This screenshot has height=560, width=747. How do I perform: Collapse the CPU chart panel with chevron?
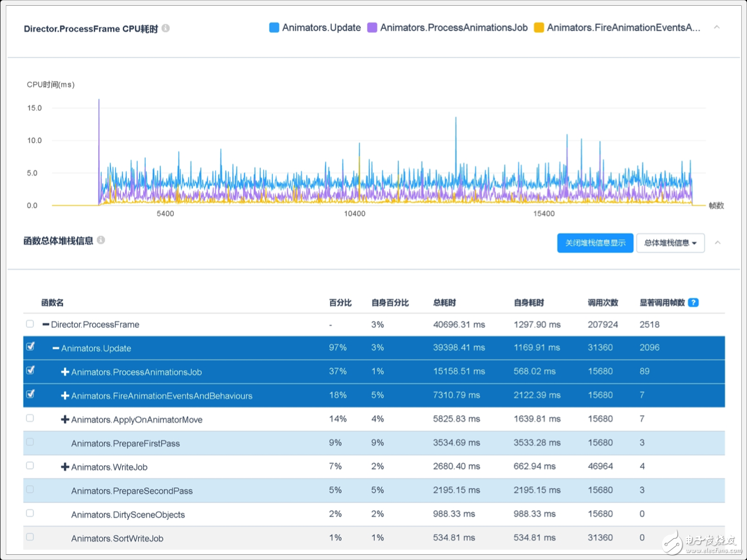tap(716, 27)
